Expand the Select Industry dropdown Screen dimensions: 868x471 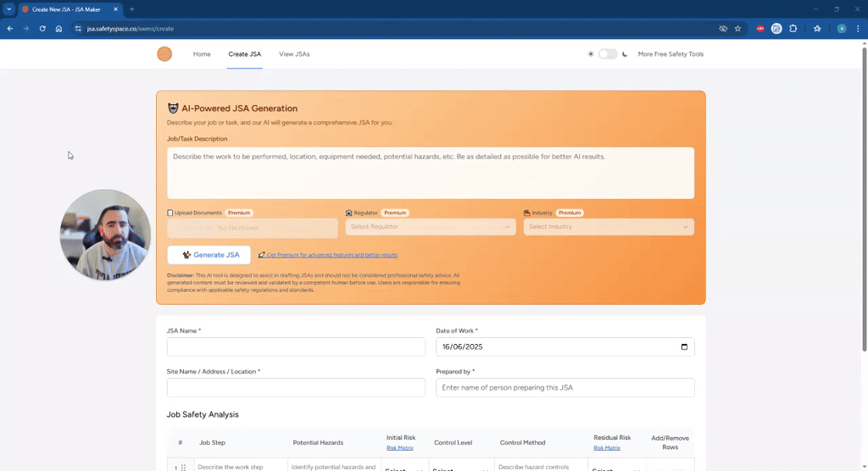click(x=609, y=227)
